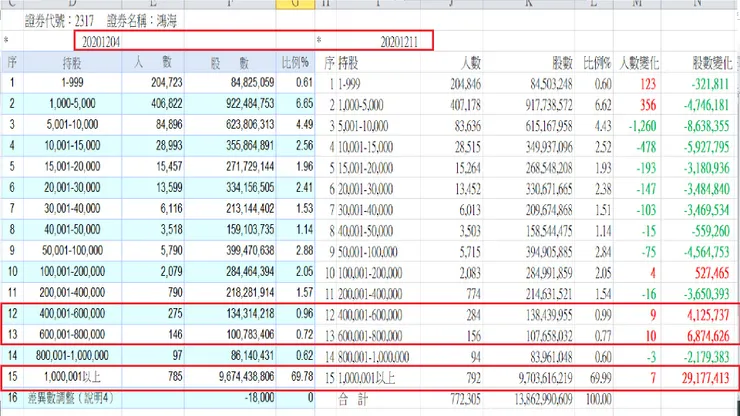This screenshot has height=416, width=740.
Task: Click the 股數變化 column header
Action: pos(712,63)
